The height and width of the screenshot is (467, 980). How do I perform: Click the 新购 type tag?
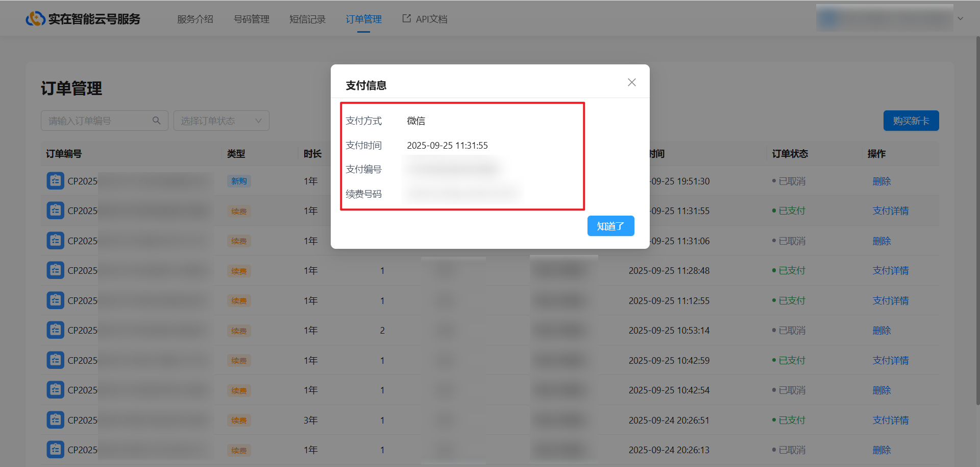(239, 181)
